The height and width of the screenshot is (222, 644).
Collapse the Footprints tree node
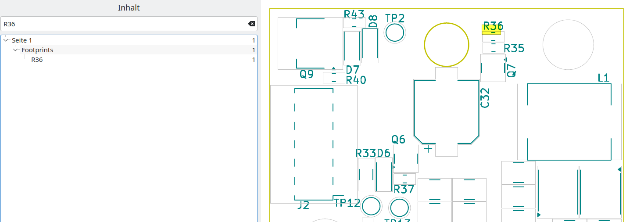coord(15,50)
